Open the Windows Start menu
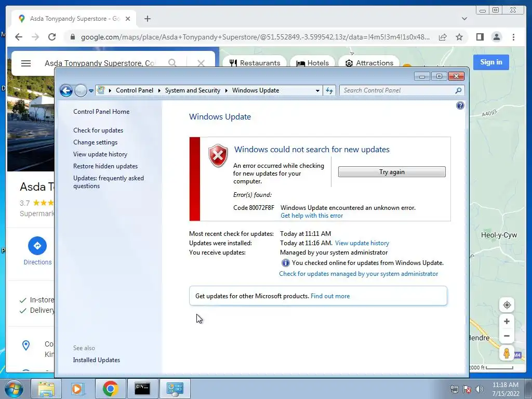The width and height of the screenshot is (532, 399). 14,389
